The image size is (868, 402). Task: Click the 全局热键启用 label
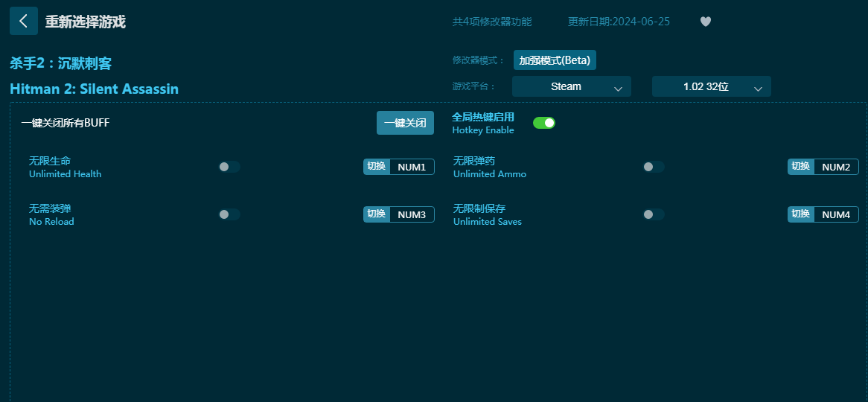483,118
